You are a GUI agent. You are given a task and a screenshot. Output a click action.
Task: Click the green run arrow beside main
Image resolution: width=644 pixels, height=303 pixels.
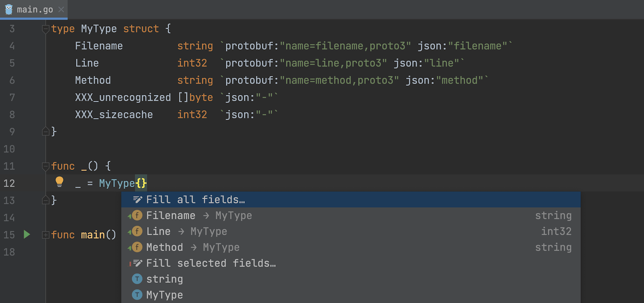click(27, 235)
